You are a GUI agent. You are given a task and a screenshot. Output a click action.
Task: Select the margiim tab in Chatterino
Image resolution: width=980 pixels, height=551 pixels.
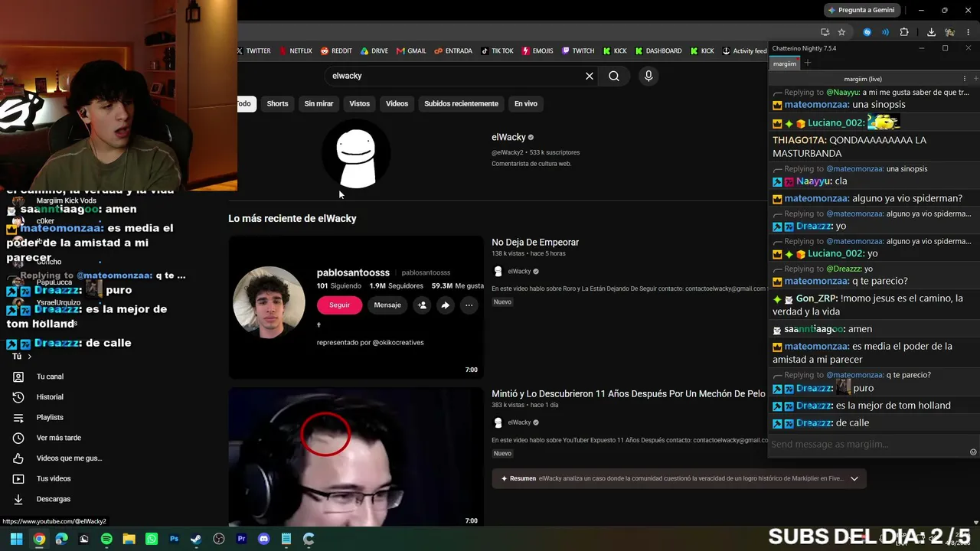pyautogui.click(x=785, y=64)
